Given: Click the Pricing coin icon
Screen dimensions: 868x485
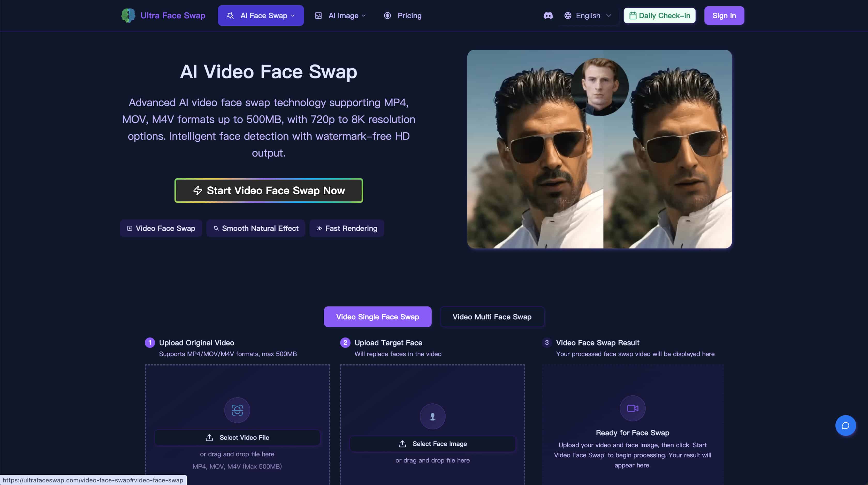Looking at the screenshot, I should coord(387,16).
